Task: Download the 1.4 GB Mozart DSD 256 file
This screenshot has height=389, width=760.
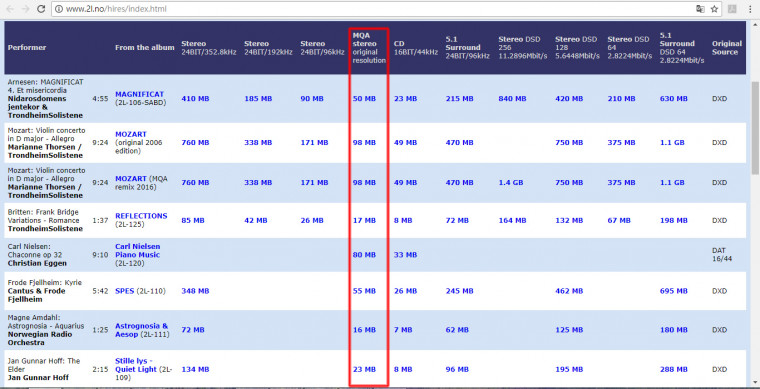Action: 511,183
